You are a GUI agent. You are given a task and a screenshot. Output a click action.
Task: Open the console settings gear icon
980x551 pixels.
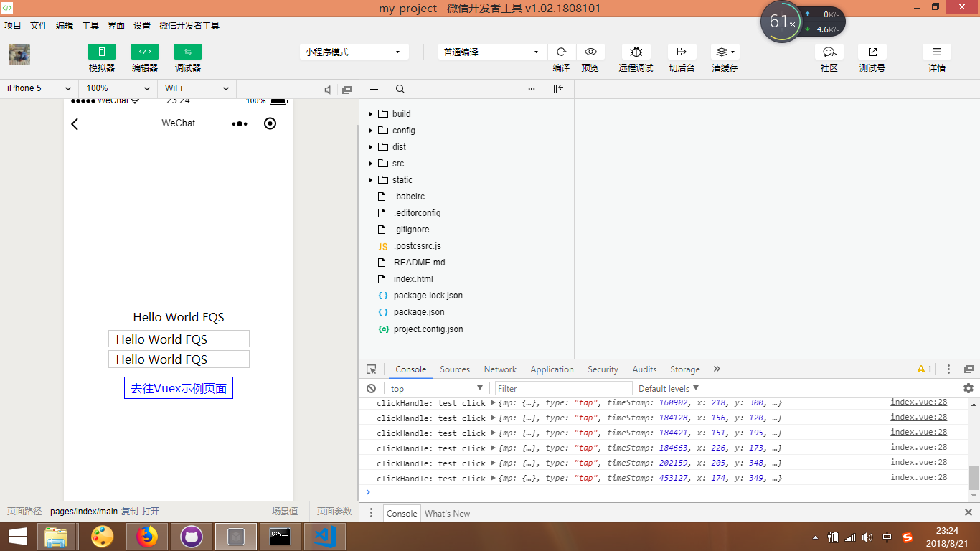[969, 388]
